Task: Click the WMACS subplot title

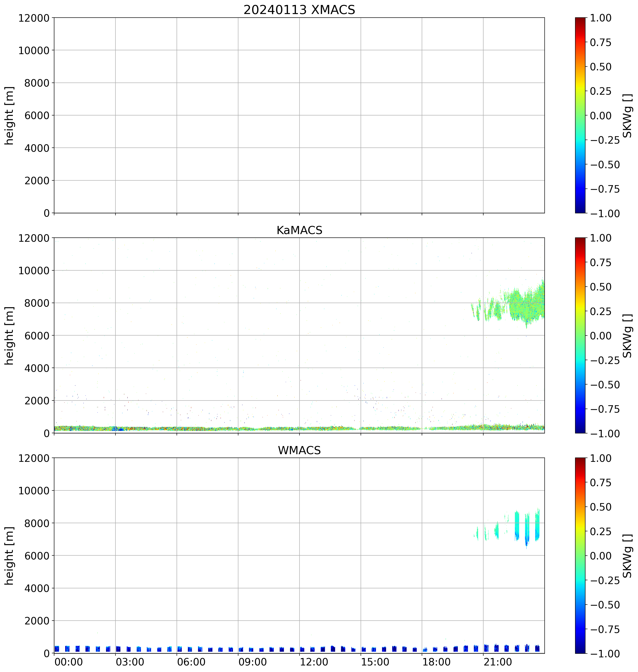Action: [299, 450]
